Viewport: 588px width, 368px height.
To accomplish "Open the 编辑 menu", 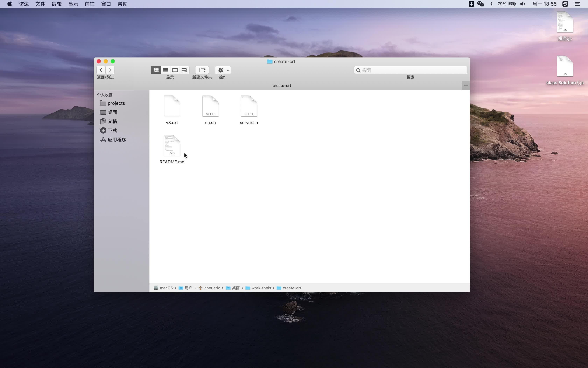I will coord(57,4).
